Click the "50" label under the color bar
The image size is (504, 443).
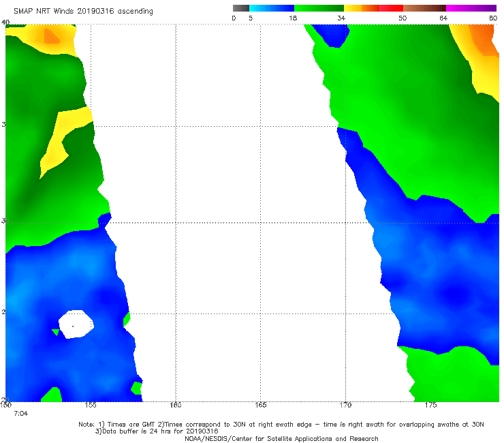[403, 18]
